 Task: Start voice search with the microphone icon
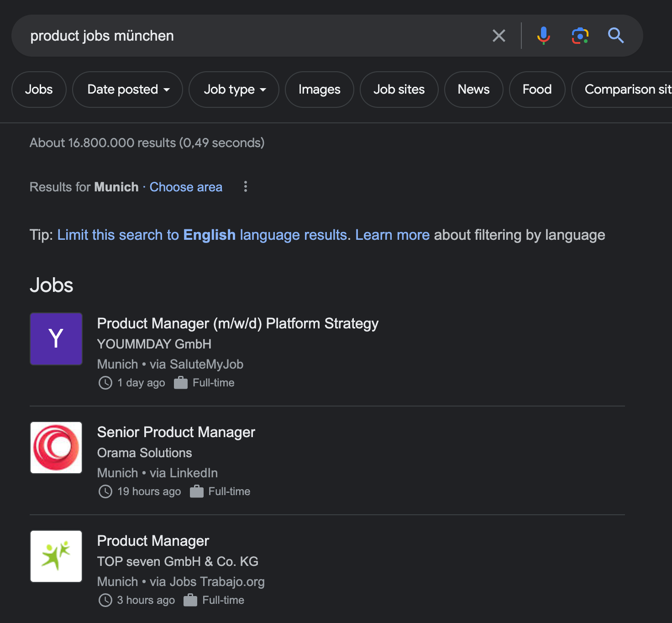click(x=543, y=36)
